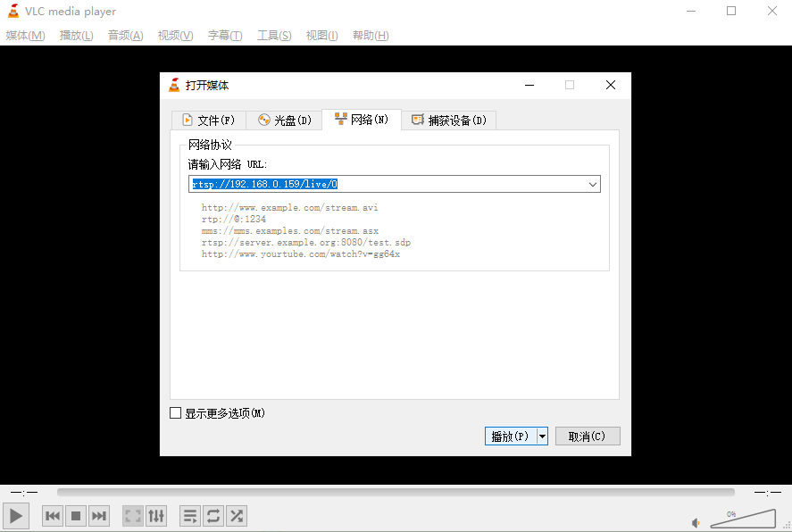The width and height of the screenshot is (792, 532).
Task: Click the example rtsp://server.example.org:8080/test.sdp
Action: coord(306,242)
